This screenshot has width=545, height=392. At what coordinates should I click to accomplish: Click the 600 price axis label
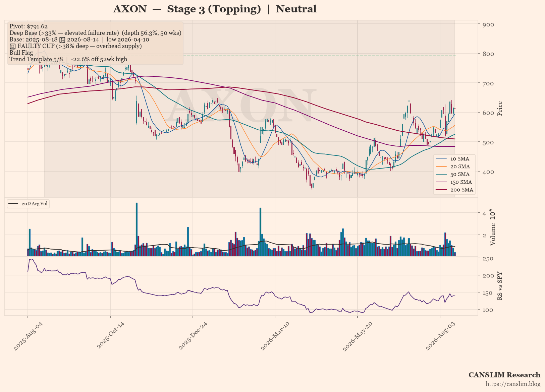[488, 113]
